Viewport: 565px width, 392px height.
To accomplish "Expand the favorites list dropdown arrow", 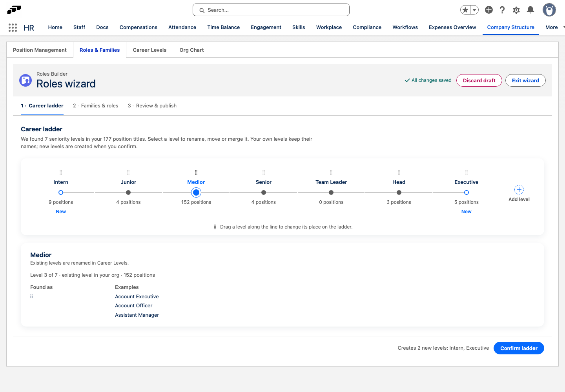I will pyautogui.click(x=474, y=10).
